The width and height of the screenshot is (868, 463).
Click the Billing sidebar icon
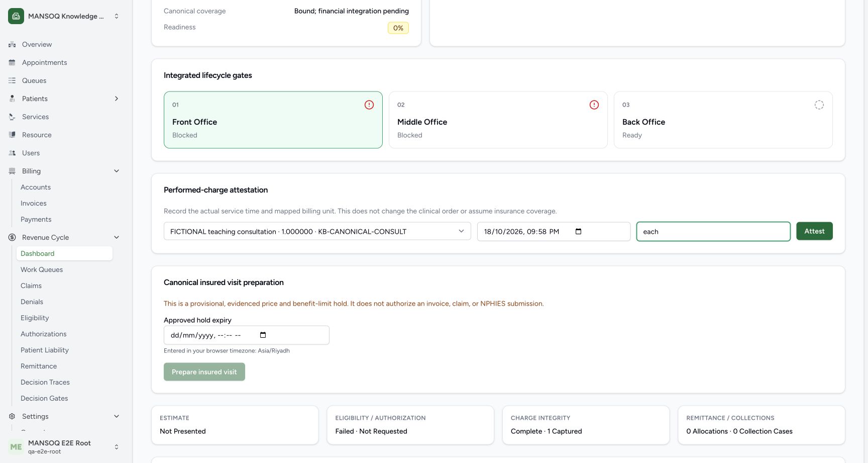(x=12, y=171)
